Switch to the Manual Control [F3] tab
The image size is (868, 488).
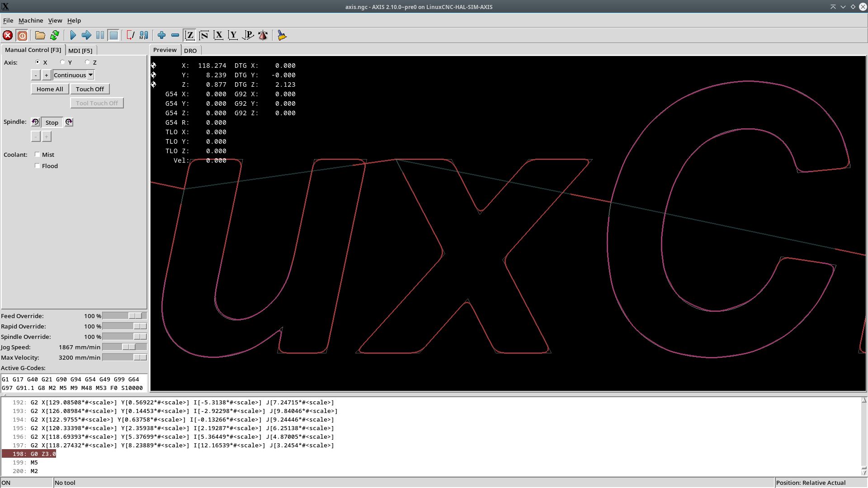pyautogui.click(x=33, y=50)
